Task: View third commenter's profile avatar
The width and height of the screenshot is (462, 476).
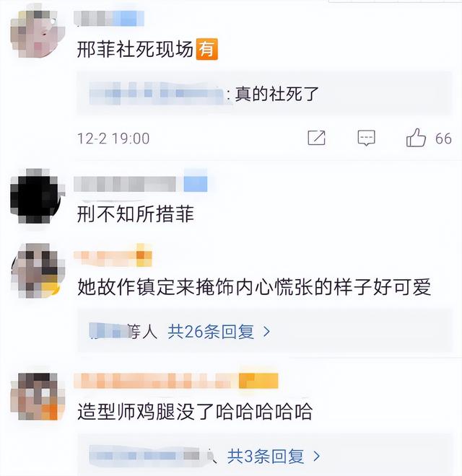Action: pos(38,270)
